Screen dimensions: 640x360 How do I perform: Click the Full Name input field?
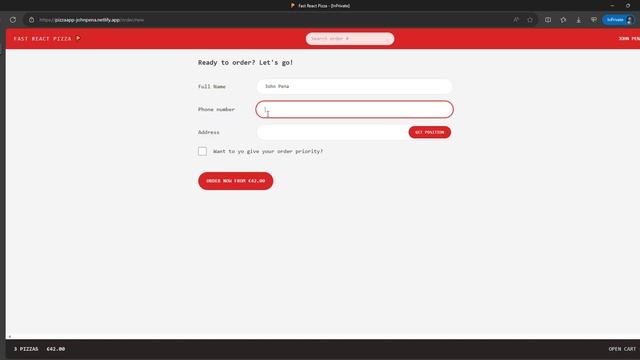pos(354,86)
